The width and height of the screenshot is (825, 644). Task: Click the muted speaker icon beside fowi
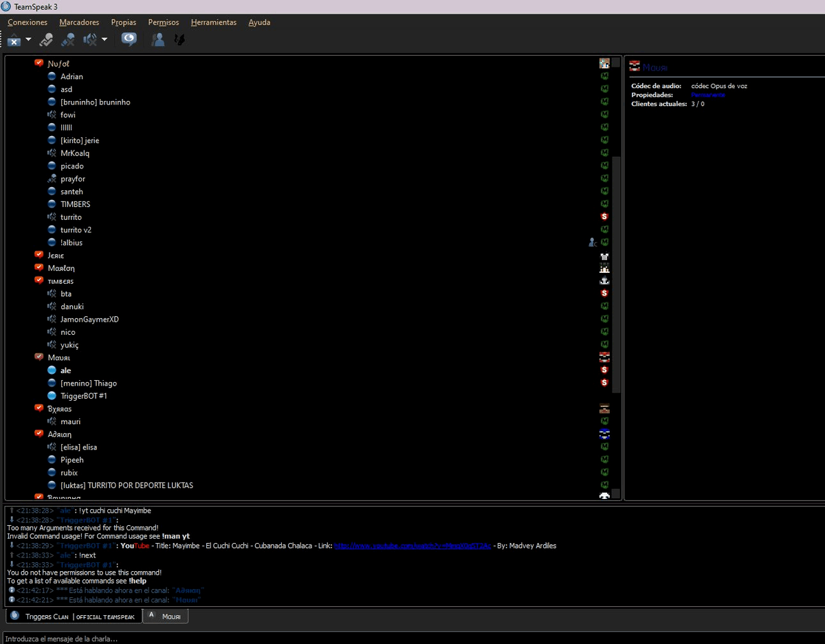click(x=52, y=115)
